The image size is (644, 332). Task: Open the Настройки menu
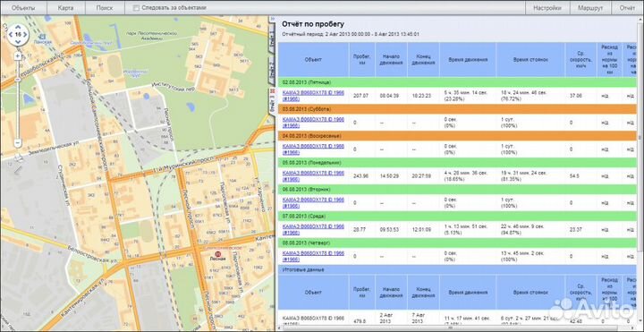click(547, 8)
